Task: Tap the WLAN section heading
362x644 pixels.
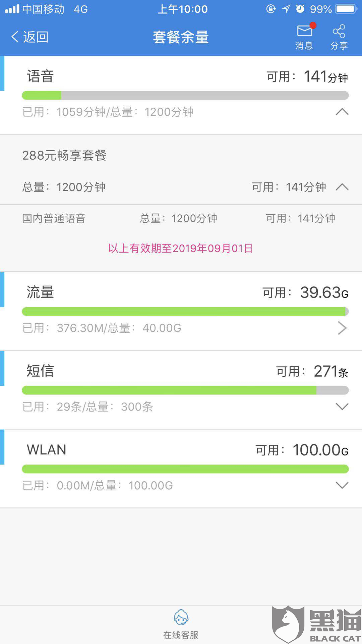Action: (x=47, y=450)
